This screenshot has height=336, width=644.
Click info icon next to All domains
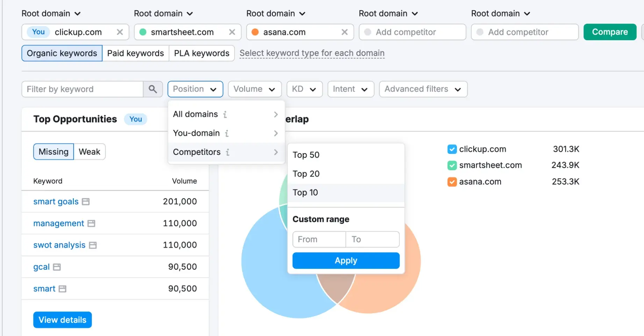coord(225,114)
